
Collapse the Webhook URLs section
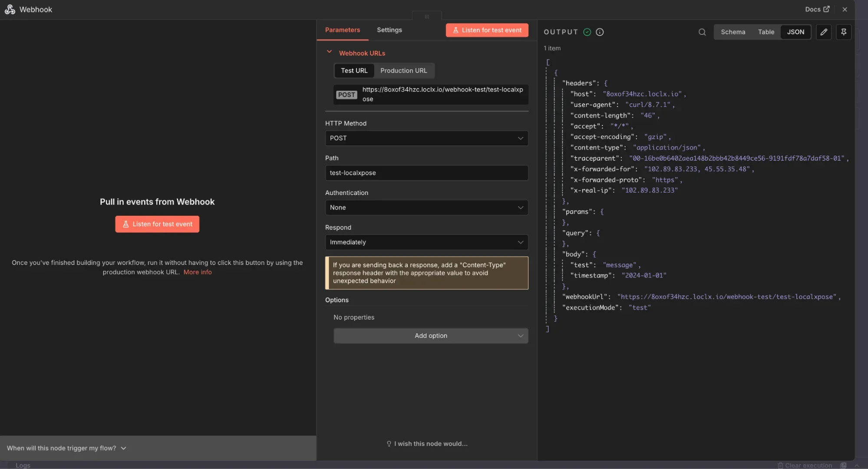[329, 52]
